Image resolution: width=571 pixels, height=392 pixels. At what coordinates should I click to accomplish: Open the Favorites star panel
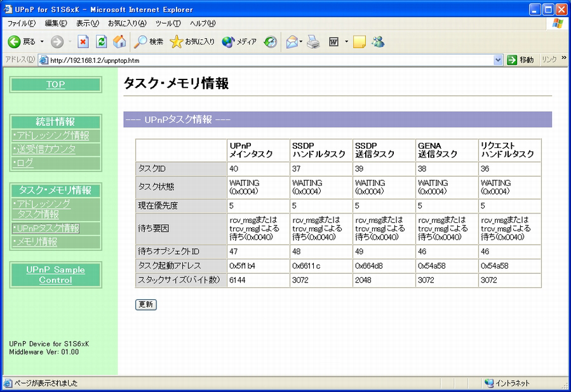[x=176, y=42]
